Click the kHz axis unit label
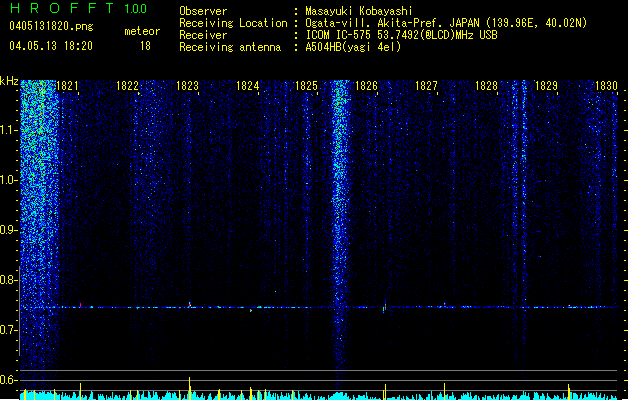The height and width of the screenshot is (400, 629). (x=9, y=81)
